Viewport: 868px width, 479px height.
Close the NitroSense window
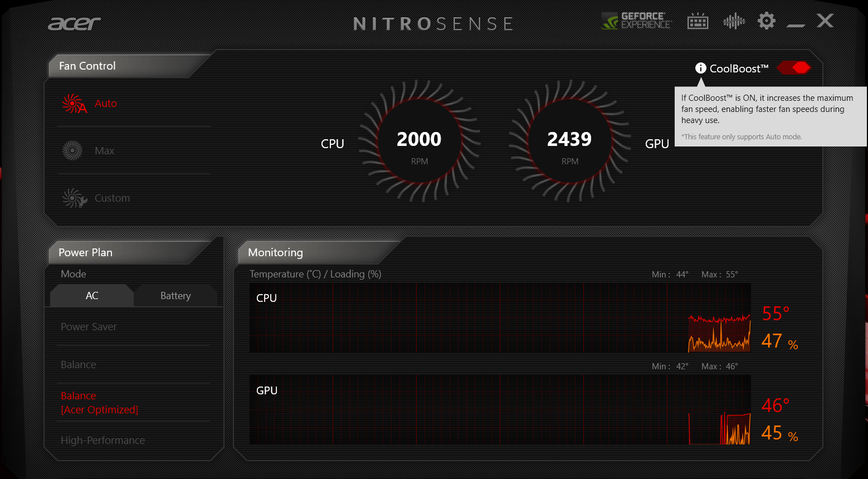click(x=825, y=21)
